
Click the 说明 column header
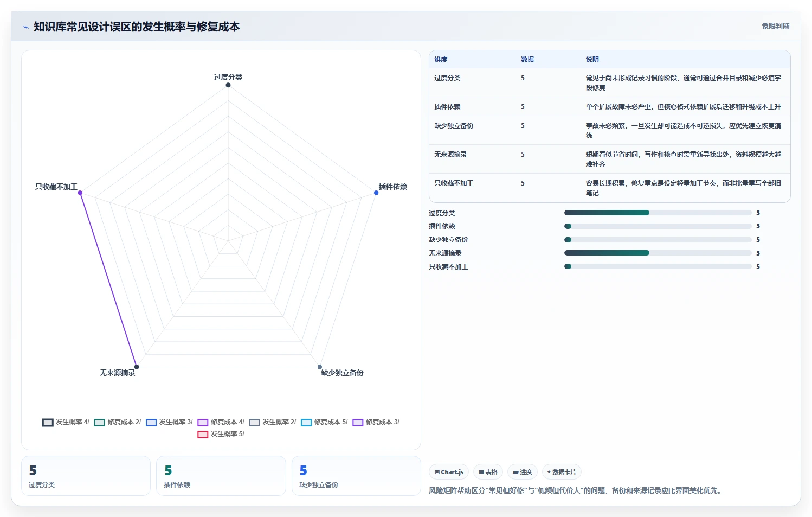click(x=592, y=60)
